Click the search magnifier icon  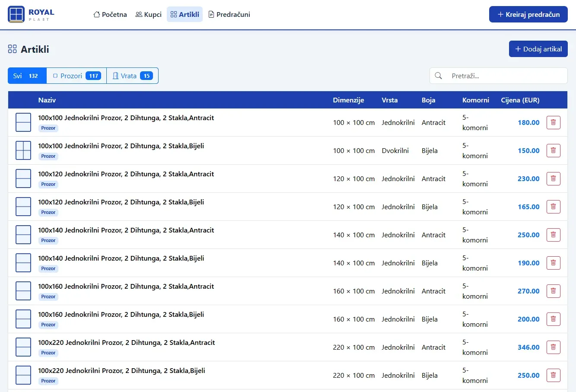click(438, 76)
